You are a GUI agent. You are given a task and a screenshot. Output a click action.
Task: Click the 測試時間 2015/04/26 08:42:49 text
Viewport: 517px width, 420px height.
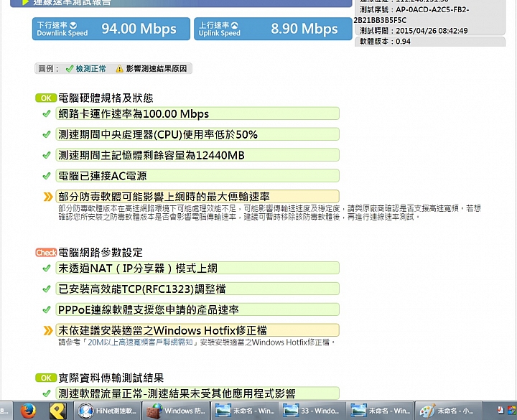[x=414, y=31]
